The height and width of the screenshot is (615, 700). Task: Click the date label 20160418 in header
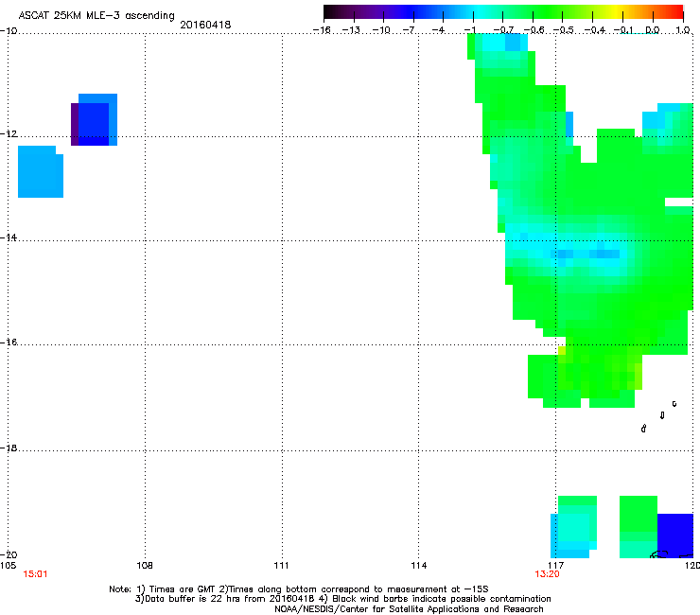pos(205,25)
